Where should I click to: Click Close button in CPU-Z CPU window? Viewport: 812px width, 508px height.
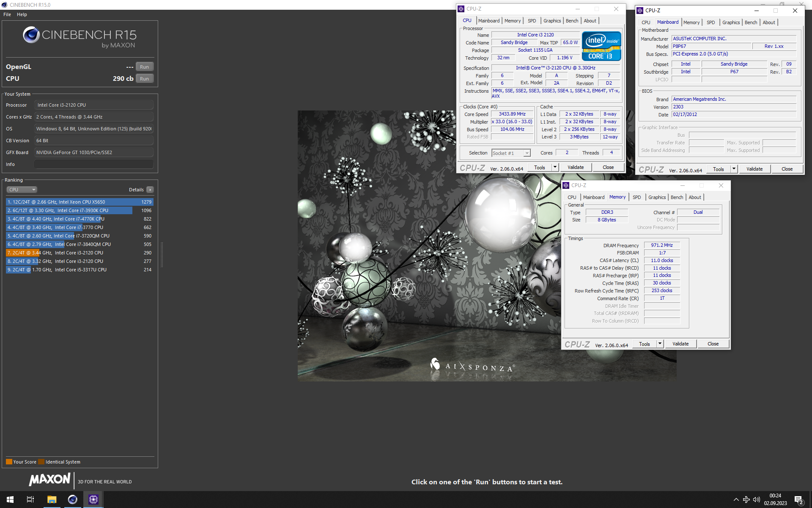click(608, 167)
